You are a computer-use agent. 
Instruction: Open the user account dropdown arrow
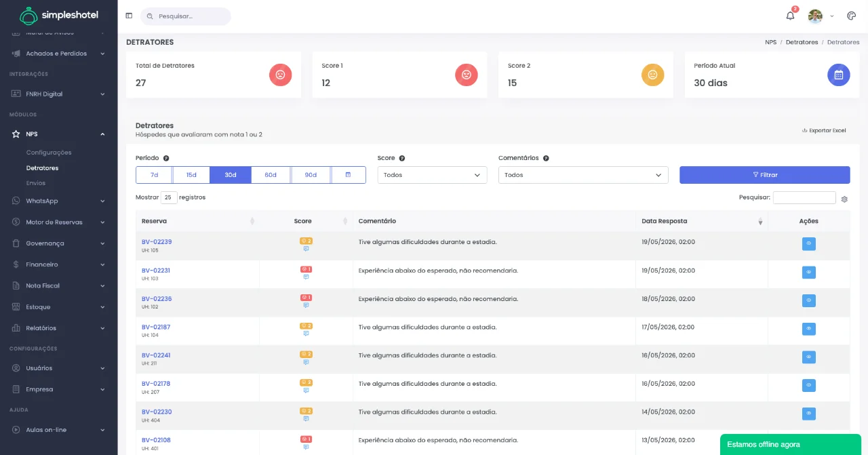point(832,16)
